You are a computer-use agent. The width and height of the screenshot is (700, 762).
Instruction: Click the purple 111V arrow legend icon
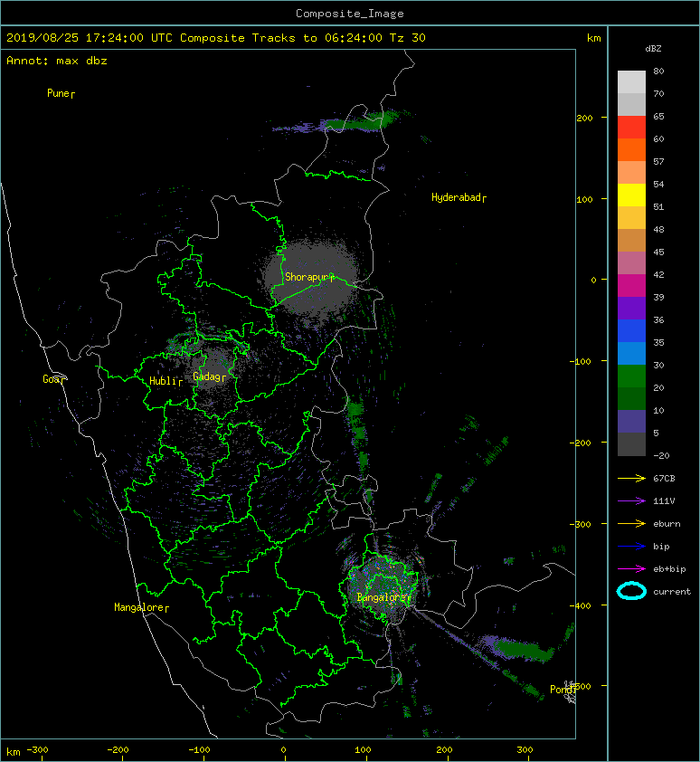(631, 501)
